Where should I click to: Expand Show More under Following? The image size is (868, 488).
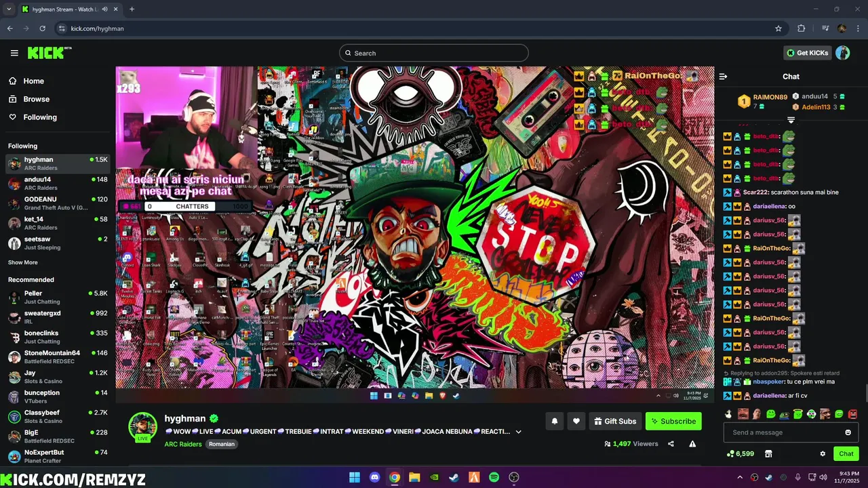click(23, 262)
